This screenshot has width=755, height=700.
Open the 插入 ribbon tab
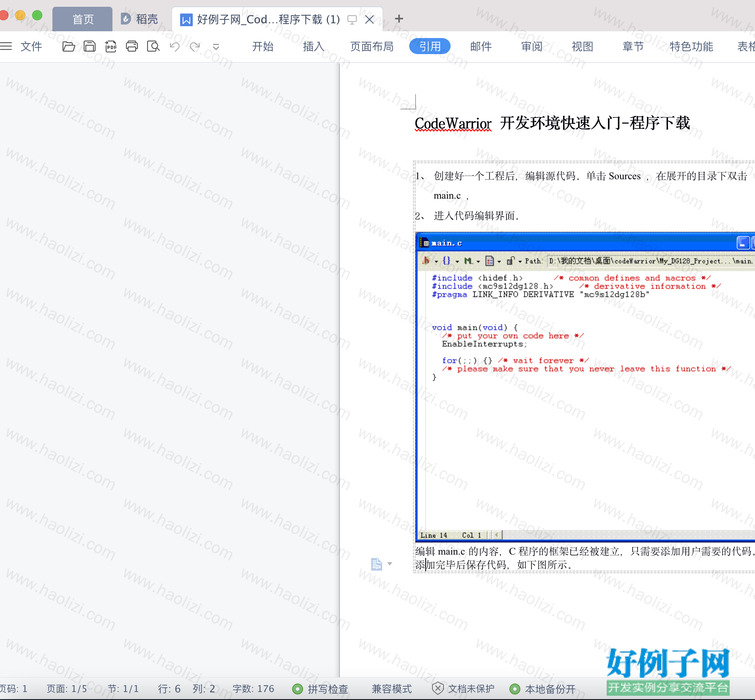click(x=314, y=46)
